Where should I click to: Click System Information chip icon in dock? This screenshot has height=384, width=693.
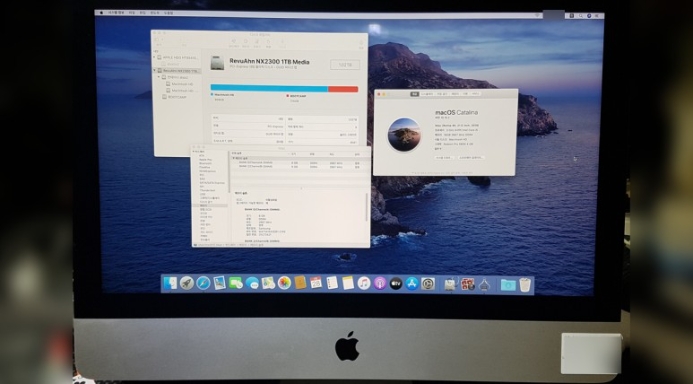[x=484, y=284]
